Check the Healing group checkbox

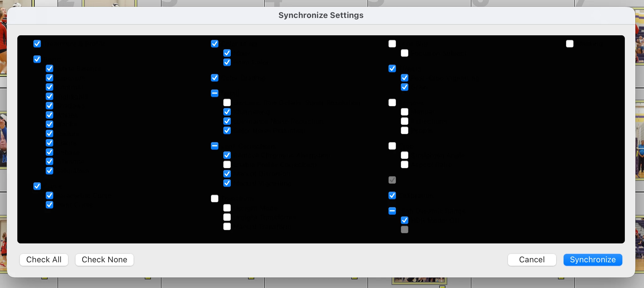[x=392, y=103]
